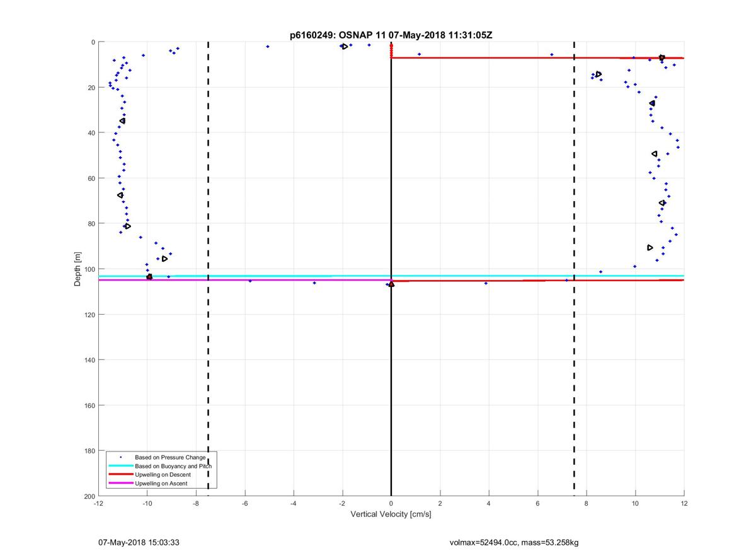The image size is (756, 558).
Task: Click the x-axis tick label 10
Action: click(635, 504)
